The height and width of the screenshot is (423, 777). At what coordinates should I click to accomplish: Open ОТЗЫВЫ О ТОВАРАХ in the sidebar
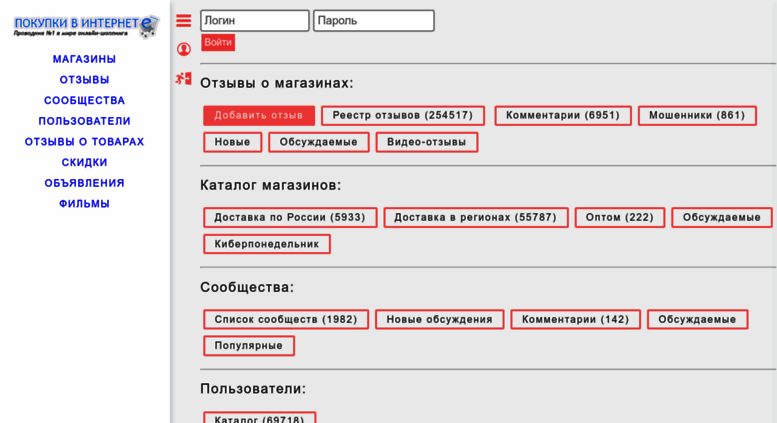84,142
